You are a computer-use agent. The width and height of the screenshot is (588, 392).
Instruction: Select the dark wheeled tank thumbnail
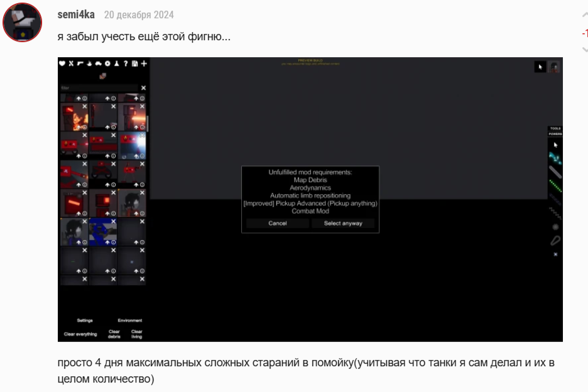pyautogui.click(x=103, y=175)
